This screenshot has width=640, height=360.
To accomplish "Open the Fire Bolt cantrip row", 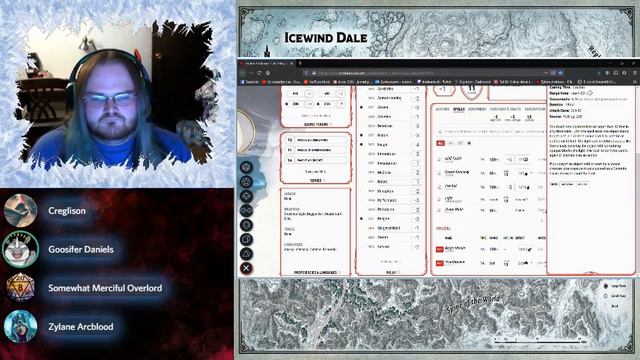I will point(491,187).
